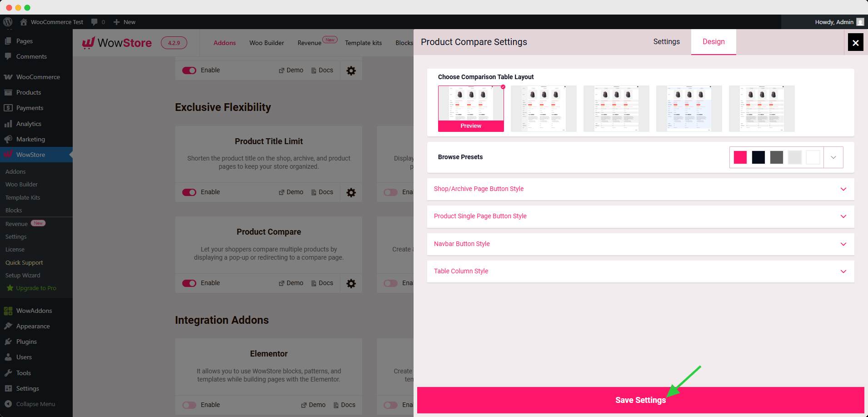868x417 pixels.
Task: Open Setup Wizard submenu item
Action: pyautogui.click(x=23, y=276)
